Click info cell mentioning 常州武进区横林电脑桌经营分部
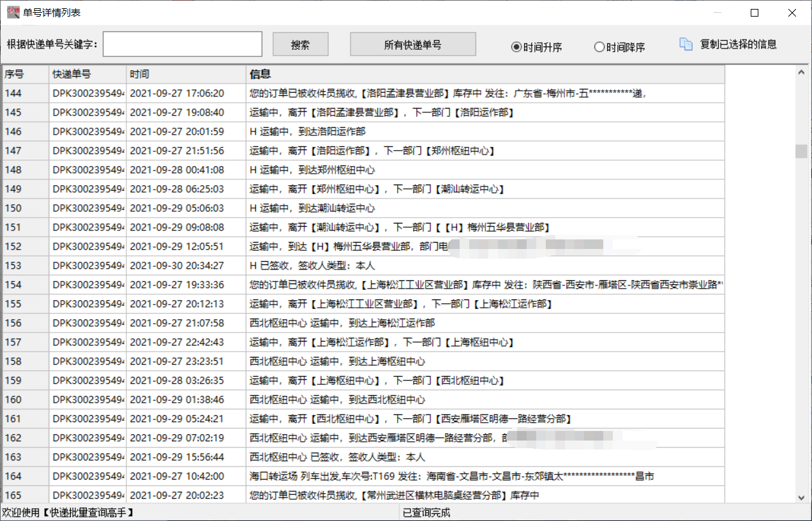Viewport: 812px width, 521px height. tap(486, 495)
